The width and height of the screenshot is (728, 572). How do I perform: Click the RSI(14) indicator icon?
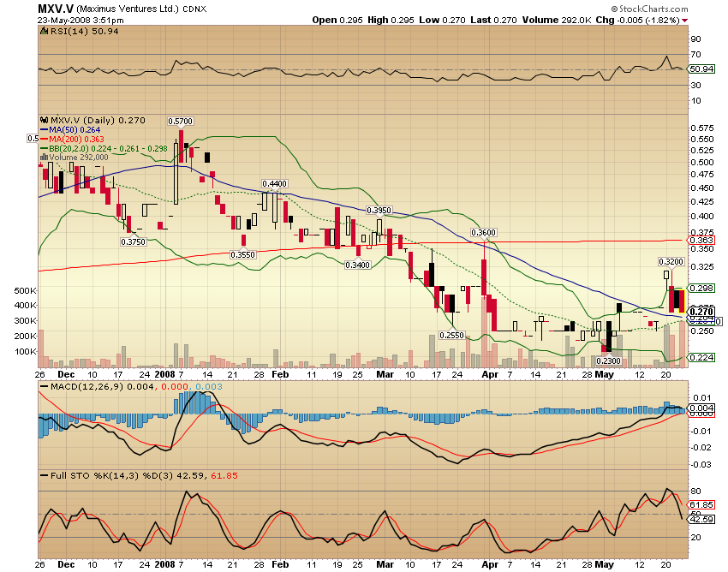point(45,30)
